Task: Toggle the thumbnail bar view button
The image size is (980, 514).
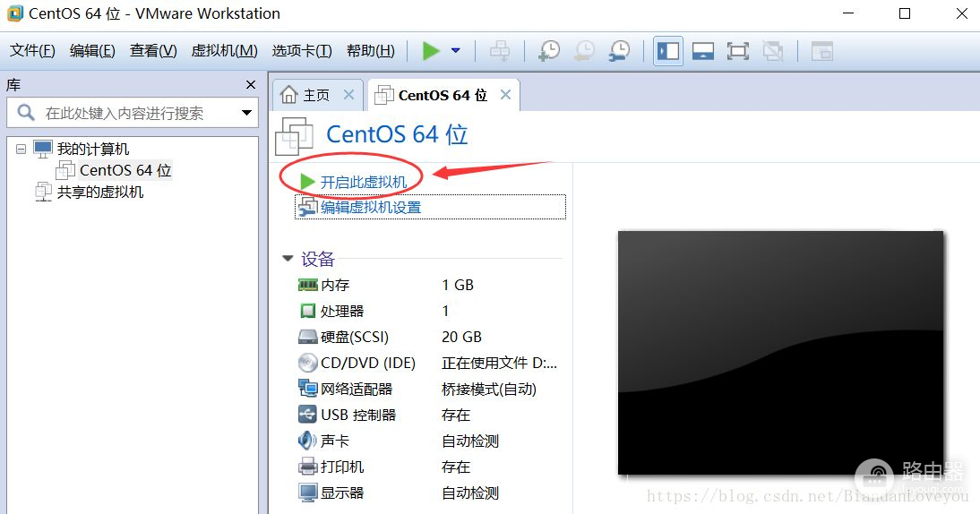Action: [x=703, y=51]
